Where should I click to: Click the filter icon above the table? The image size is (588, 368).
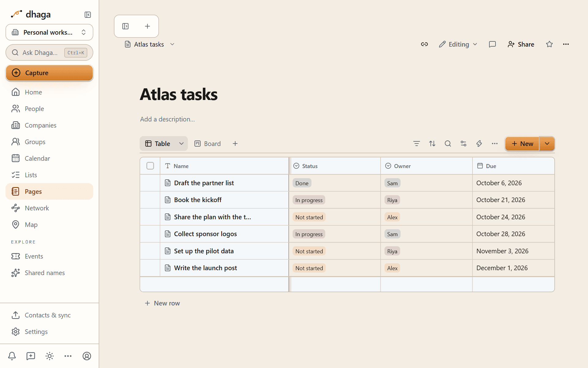pos(417,144)
